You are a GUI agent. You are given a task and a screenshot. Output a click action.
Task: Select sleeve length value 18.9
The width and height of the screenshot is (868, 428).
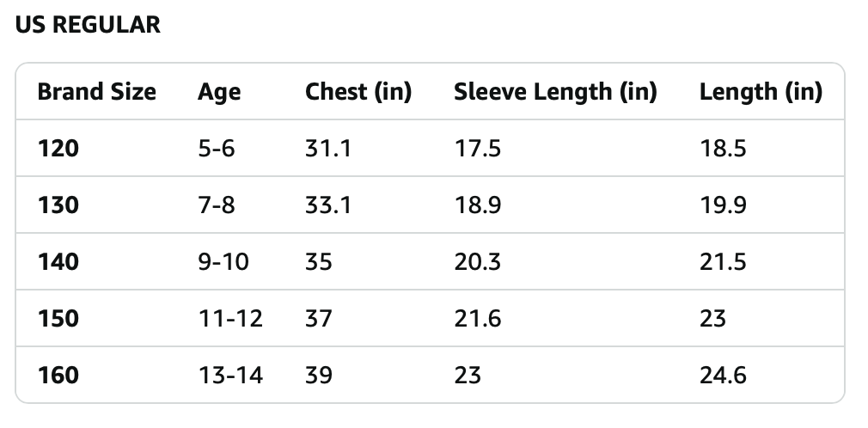477,205
